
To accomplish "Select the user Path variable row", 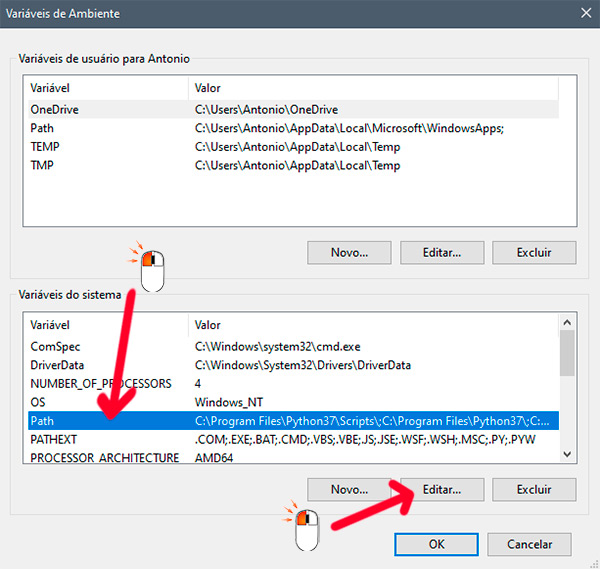I will (293, 128).
